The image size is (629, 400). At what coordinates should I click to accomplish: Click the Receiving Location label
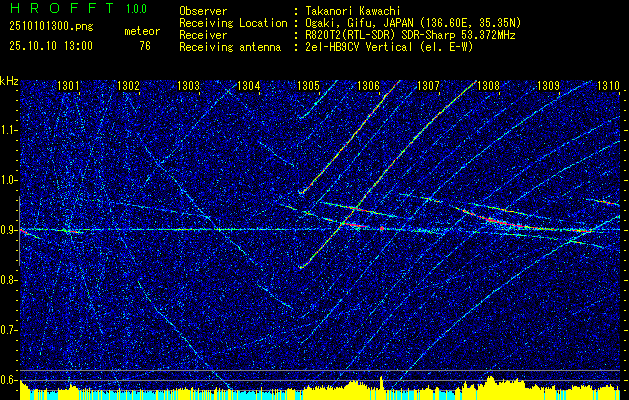233,23
